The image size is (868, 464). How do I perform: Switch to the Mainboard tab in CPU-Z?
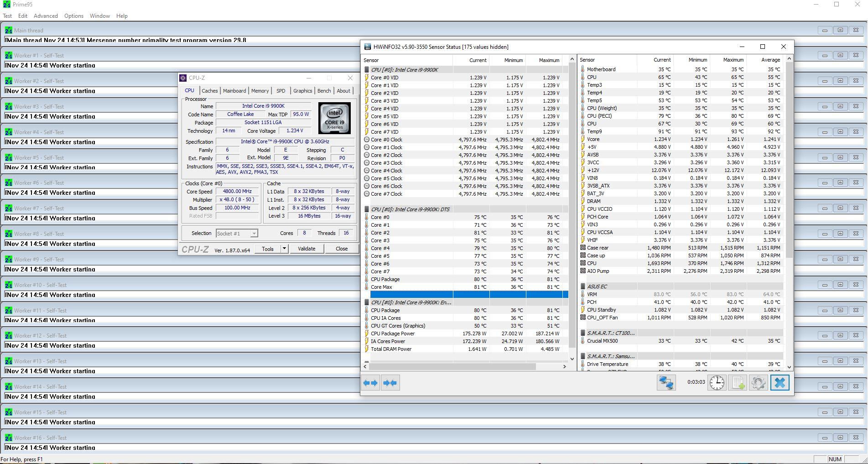[234, 91]
